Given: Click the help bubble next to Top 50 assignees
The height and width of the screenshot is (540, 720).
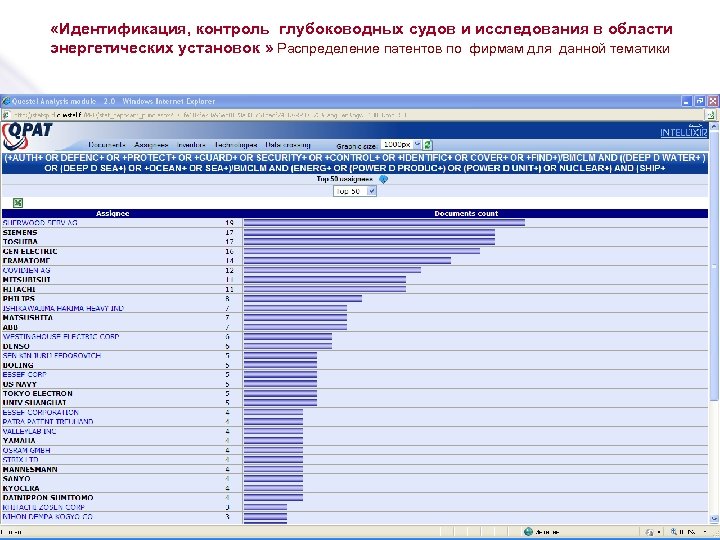Looking at the screenshot, I should click(x=383, y=180).
